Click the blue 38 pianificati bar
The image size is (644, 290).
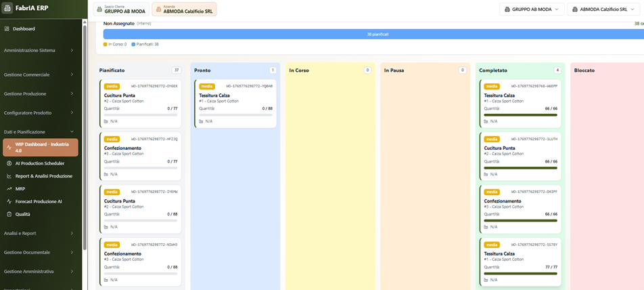[373, 35]
